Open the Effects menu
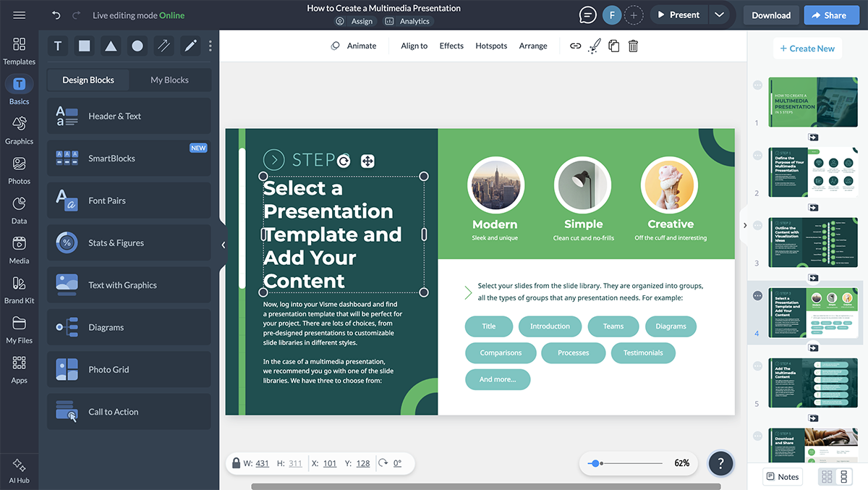Screen dimensions: 868x490 click(x=451, y=46)
